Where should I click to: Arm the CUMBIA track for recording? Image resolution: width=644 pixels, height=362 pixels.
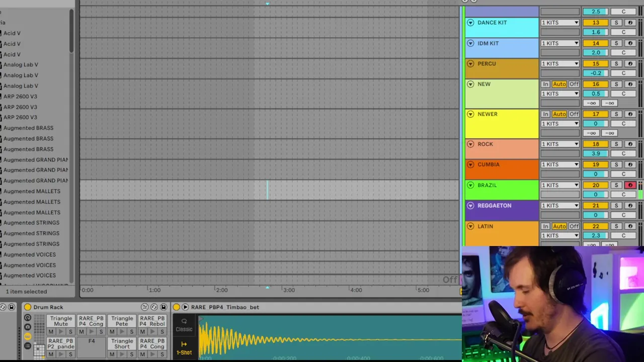630,164
